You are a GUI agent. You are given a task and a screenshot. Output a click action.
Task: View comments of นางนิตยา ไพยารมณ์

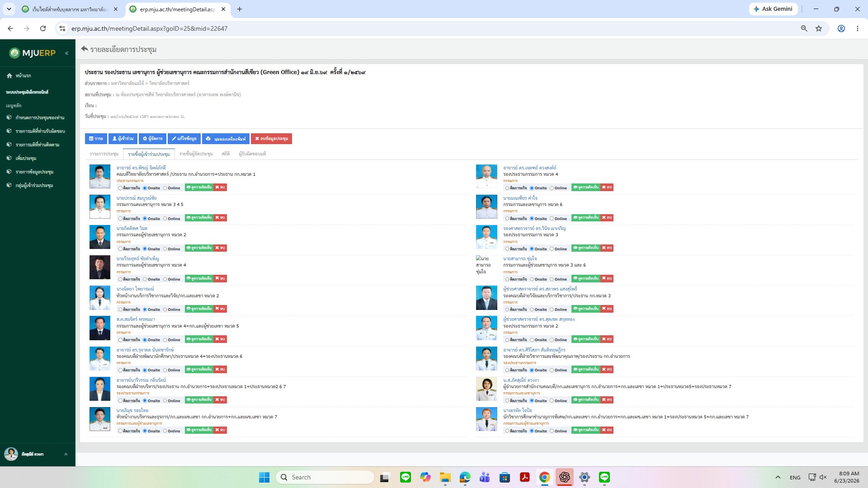199,309
